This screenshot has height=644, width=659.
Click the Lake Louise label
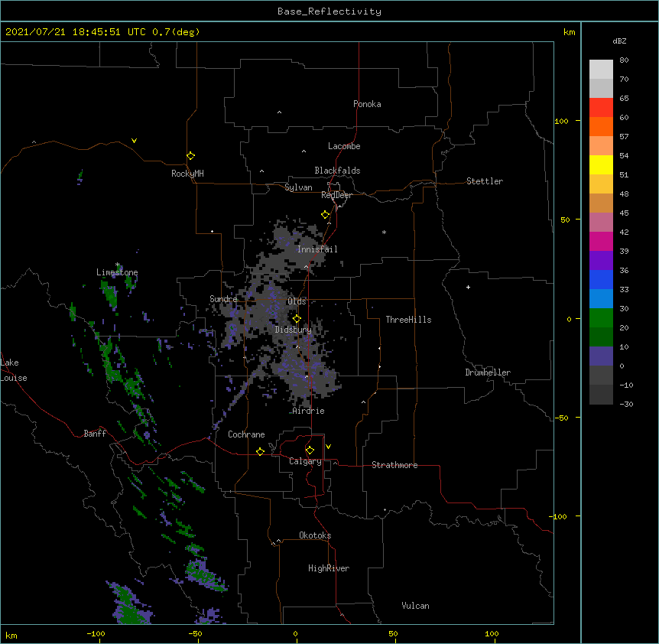click(14, 370)
